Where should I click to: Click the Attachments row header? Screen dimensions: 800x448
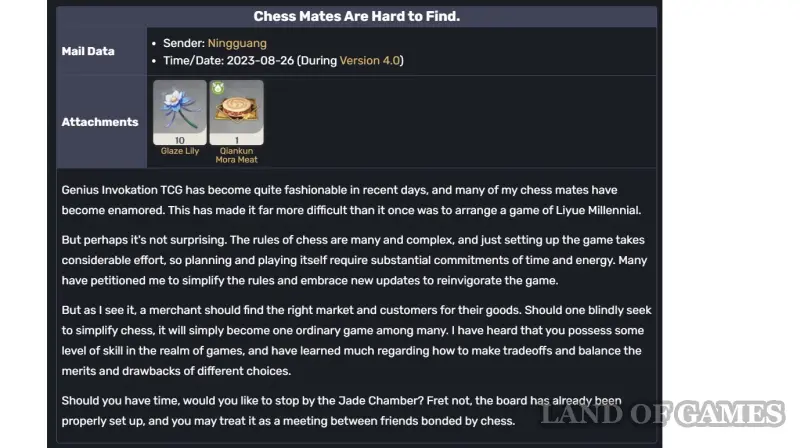(x=100, y=122)
